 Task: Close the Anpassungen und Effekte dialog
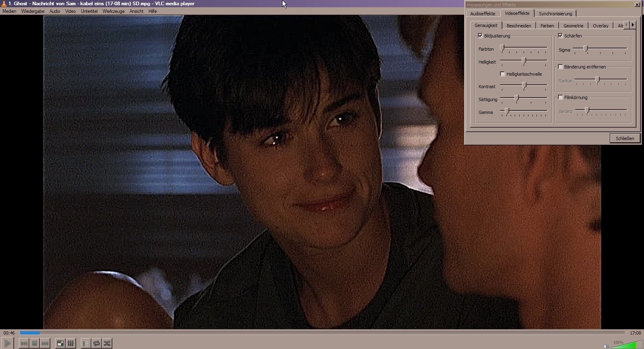tap(637, 4)
